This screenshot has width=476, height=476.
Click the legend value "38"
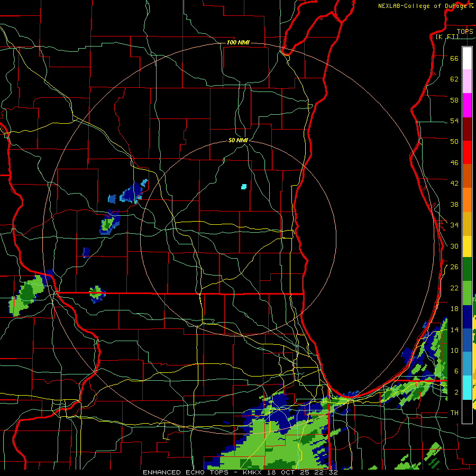(454, 204)
